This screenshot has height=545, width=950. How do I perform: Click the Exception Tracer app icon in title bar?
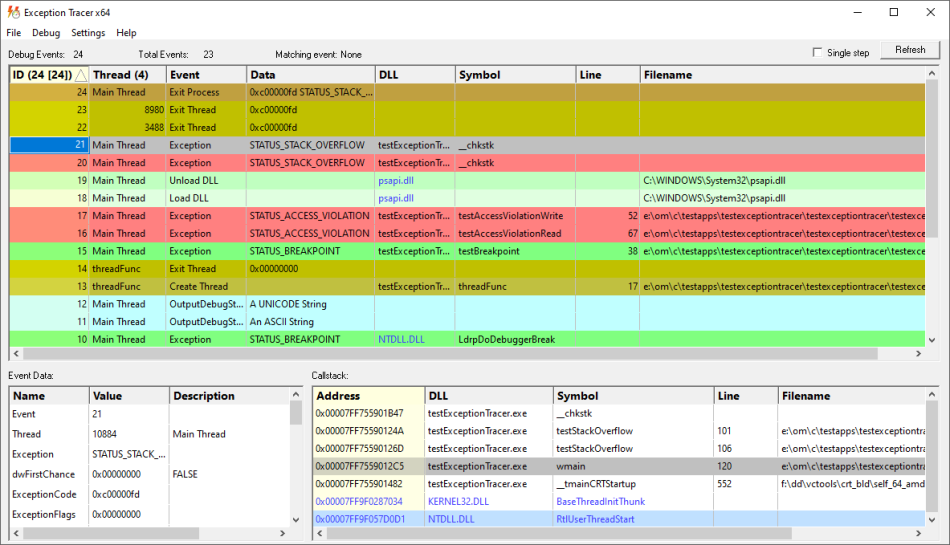click(x=12, y=12)
